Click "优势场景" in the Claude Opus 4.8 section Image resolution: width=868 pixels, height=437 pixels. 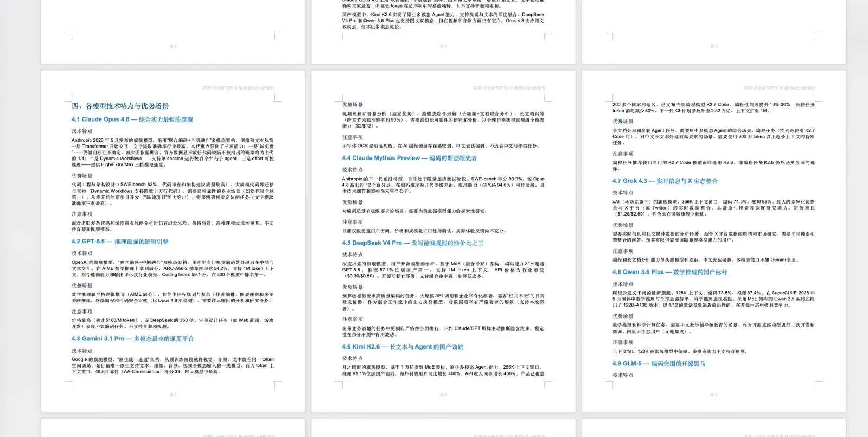point(82,176)
